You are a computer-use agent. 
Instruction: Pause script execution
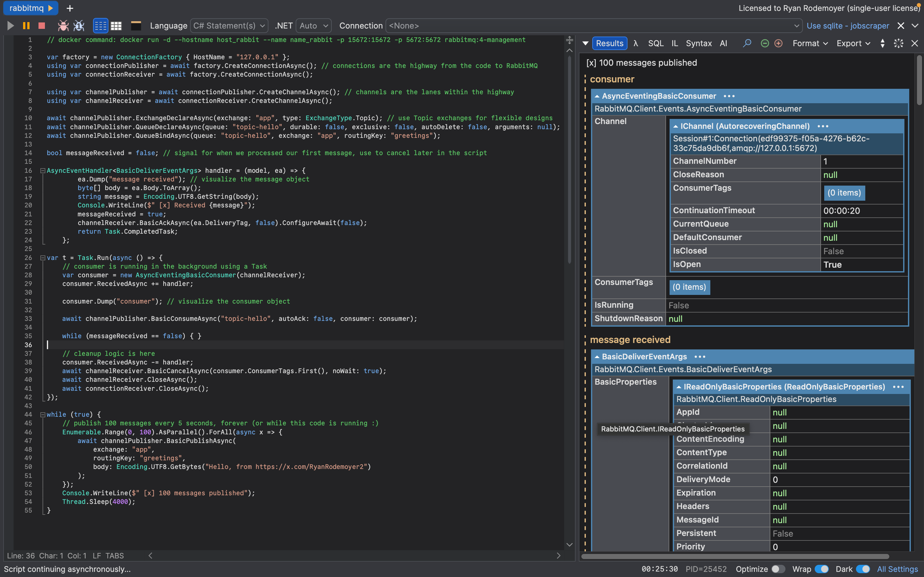(26, 26)
